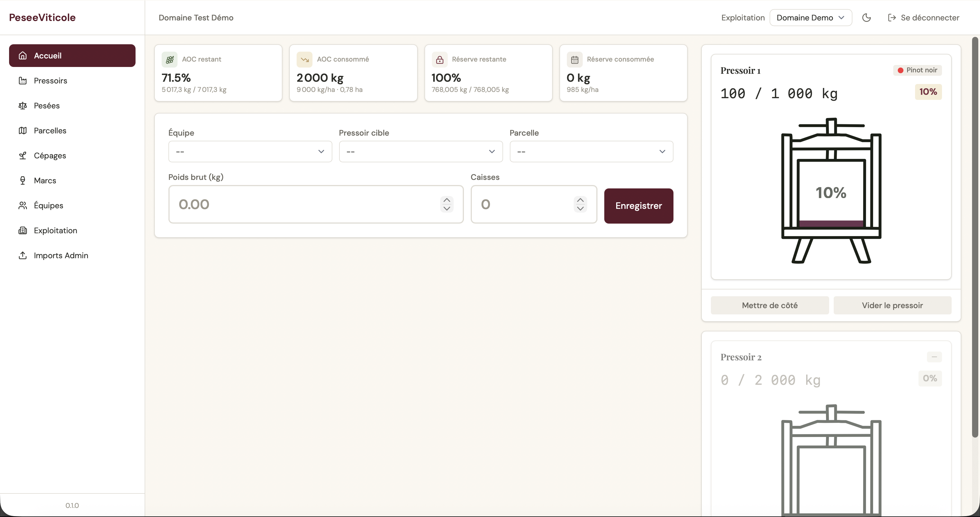Image resolution: width=980 pixels, height=517 pixels.
Task: Click the red Pinot noir color dot
Action: (x=901, y=70)
